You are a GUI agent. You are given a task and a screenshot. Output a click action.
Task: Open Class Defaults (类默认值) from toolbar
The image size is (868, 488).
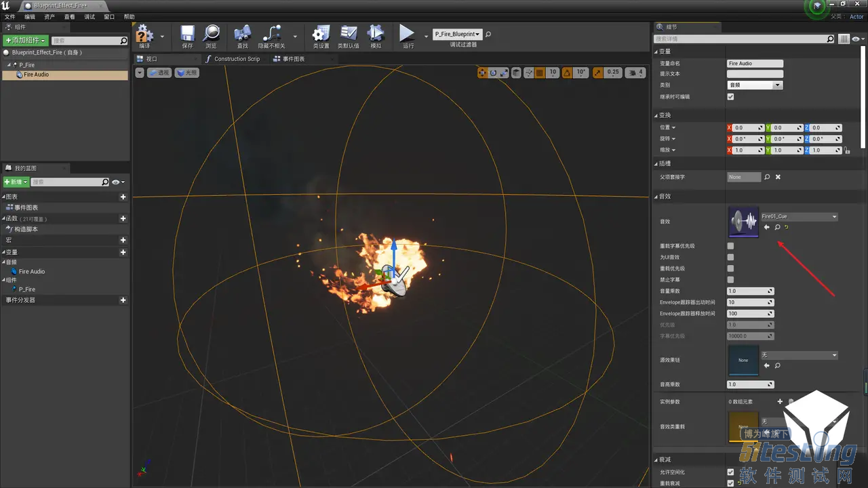349,33
